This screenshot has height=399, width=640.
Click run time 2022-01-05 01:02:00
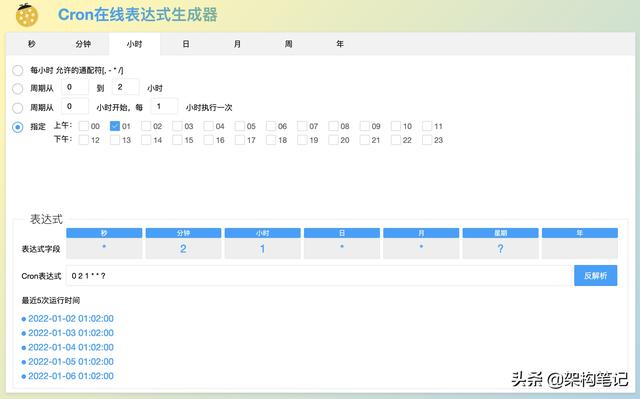[71, 361]
